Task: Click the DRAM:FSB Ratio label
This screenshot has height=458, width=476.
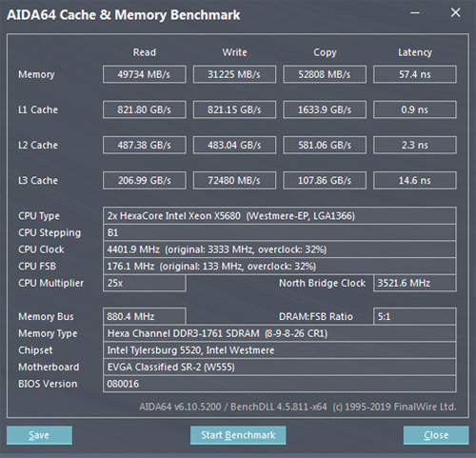Action: pyautogui.click(x=316, y=316)
